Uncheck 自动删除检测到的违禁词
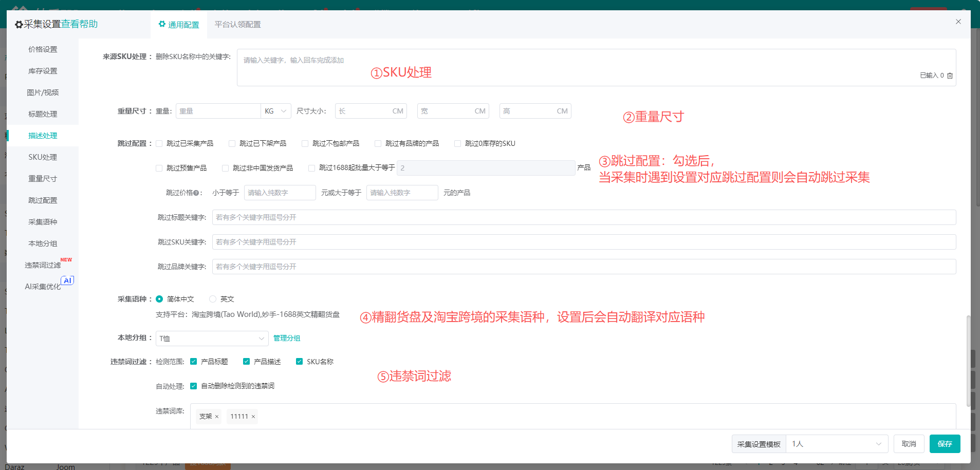Viewport: 980px width, 470px height. 194,386
